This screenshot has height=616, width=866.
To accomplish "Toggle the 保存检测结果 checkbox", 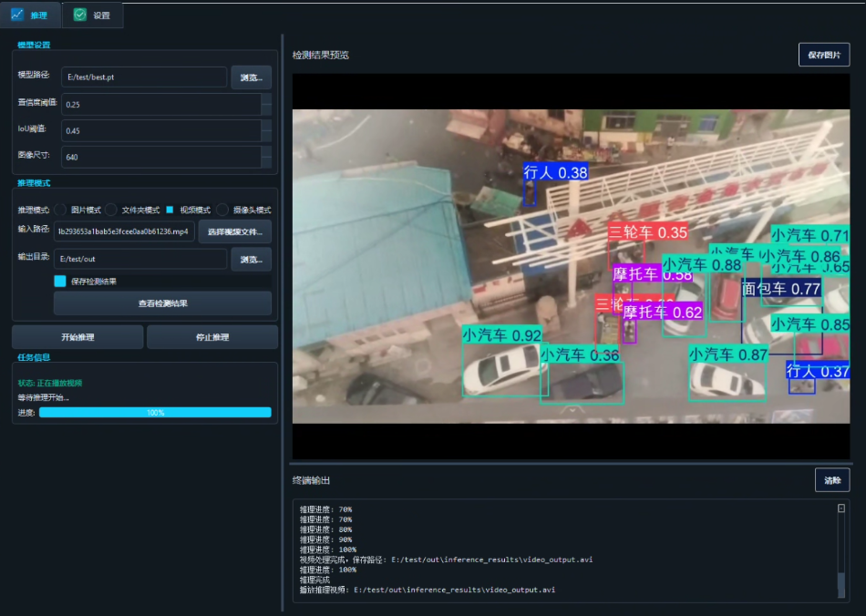I will (x=60, y=281).
